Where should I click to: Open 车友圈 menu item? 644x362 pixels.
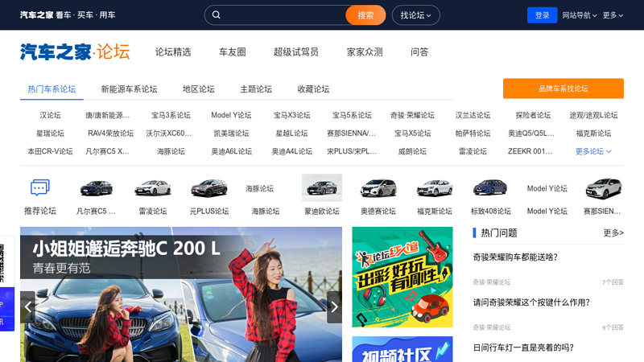[233, 52]
